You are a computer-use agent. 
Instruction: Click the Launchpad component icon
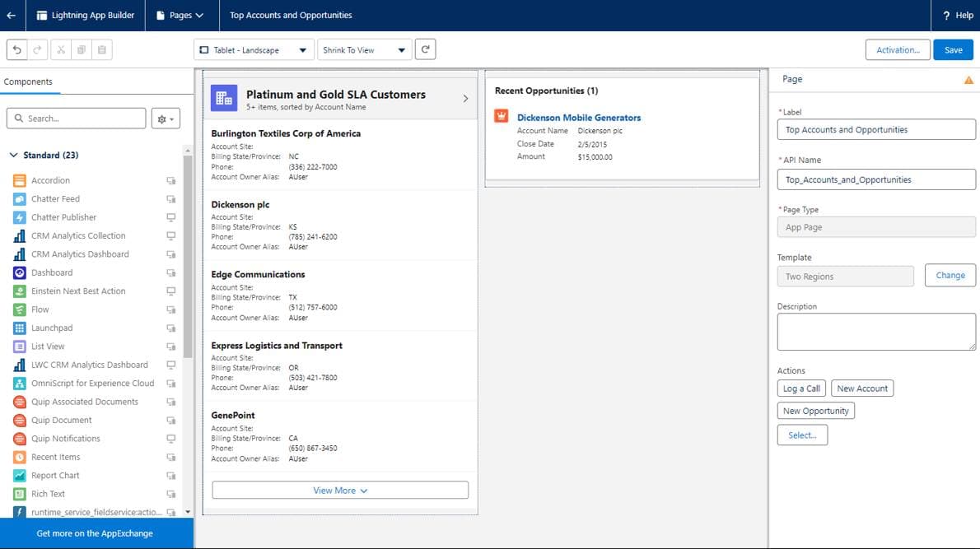[x=21, y=328]
